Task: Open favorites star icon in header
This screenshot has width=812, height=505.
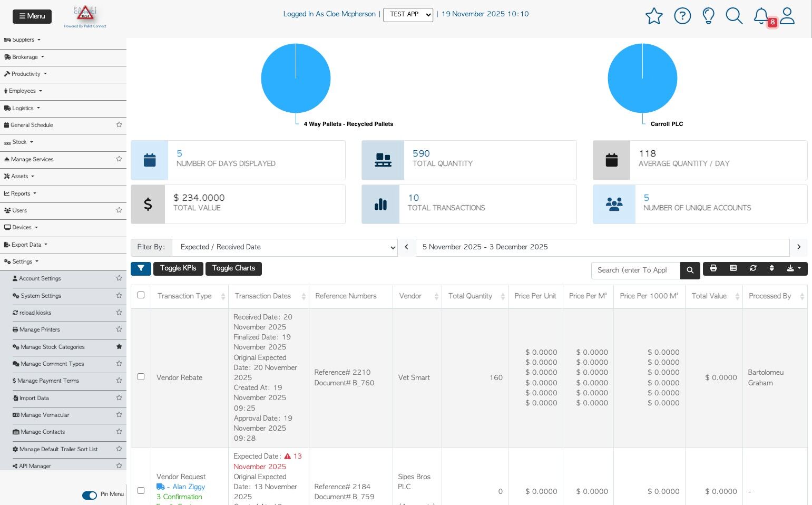Action: (654, 16)
